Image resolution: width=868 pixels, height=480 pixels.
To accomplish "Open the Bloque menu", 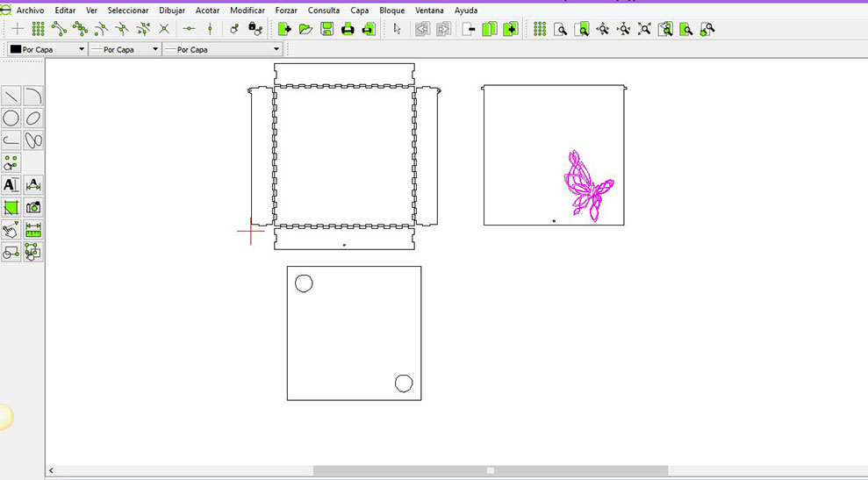I will click(392, 10).
